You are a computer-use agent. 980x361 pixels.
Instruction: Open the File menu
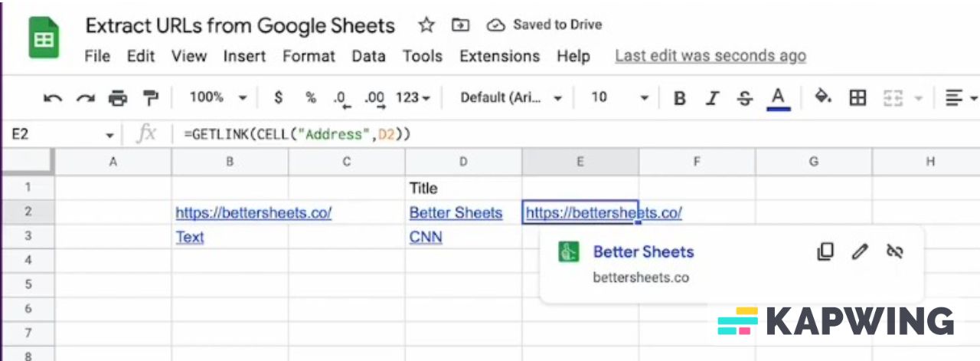pyautogui.click(x=97, y=56)
